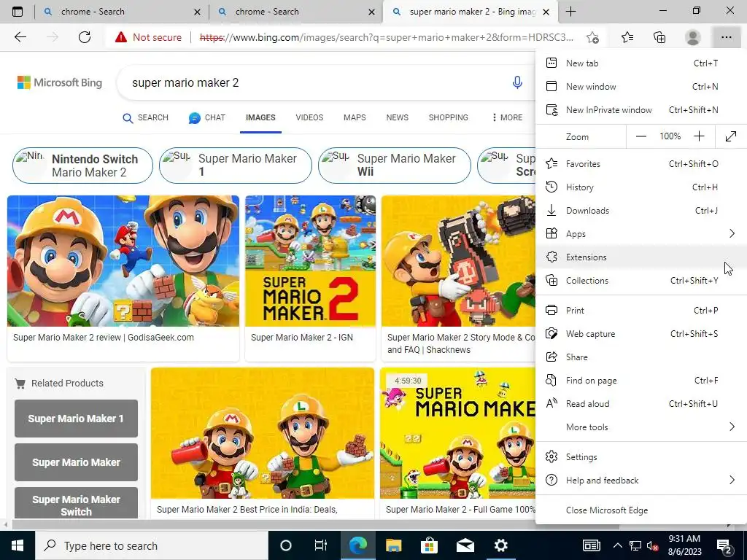Click the Not secure warning icon
This screenshot has width=747, height=560.
pyautogui.click(x=121, y=37)
